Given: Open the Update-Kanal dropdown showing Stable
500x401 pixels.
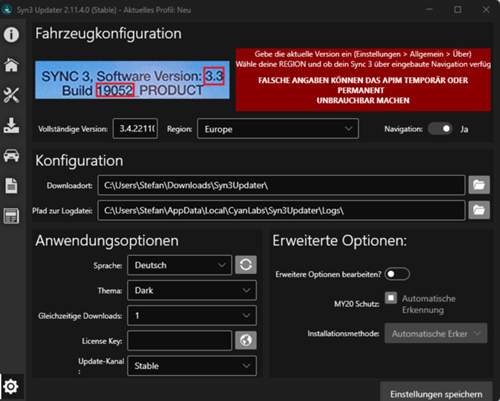Looking at the screenshot, I should 192,366.
